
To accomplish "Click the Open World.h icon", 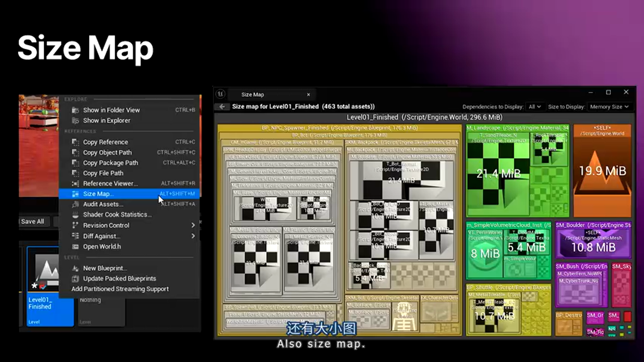I will [75, 246].
